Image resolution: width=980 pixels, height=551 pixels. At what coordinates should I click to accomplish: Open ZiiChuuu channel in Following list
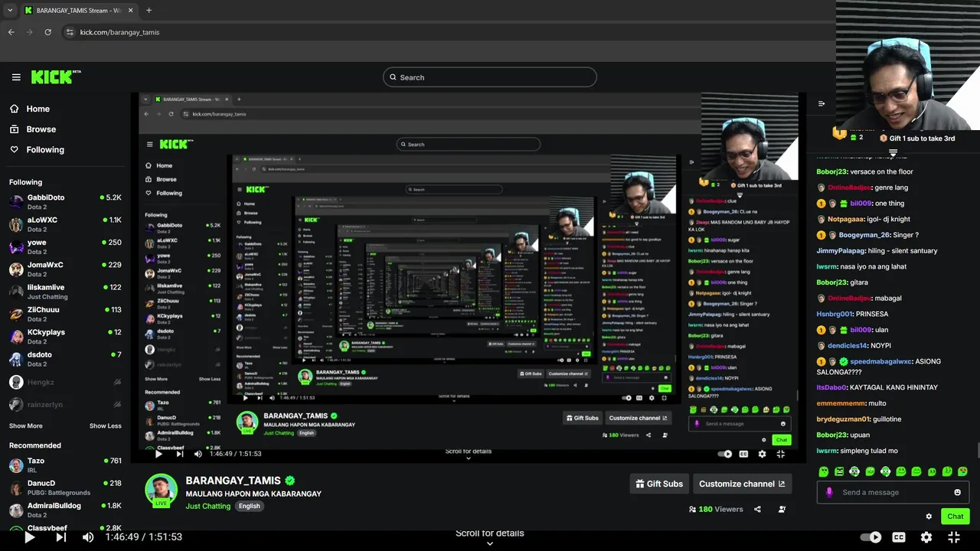(65, 314)
